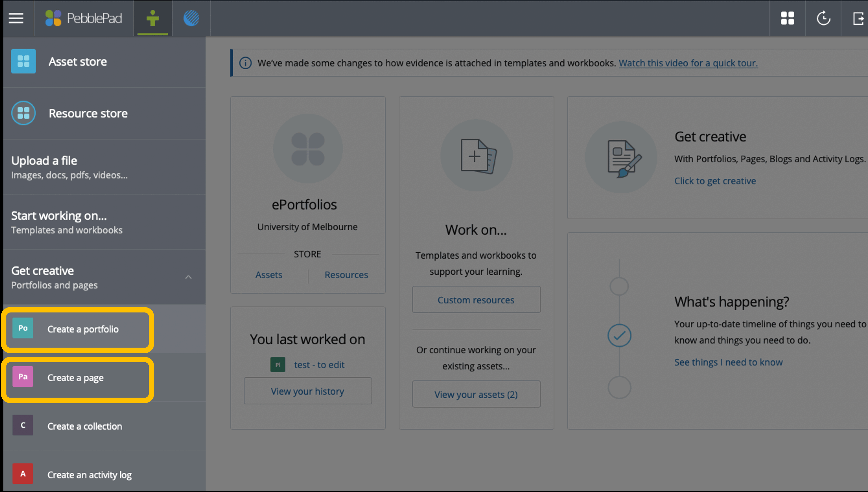The height and width of the screenshot is (492, 868).
Task: Click the ePortfolios clover icon
Action: [308, 149]
